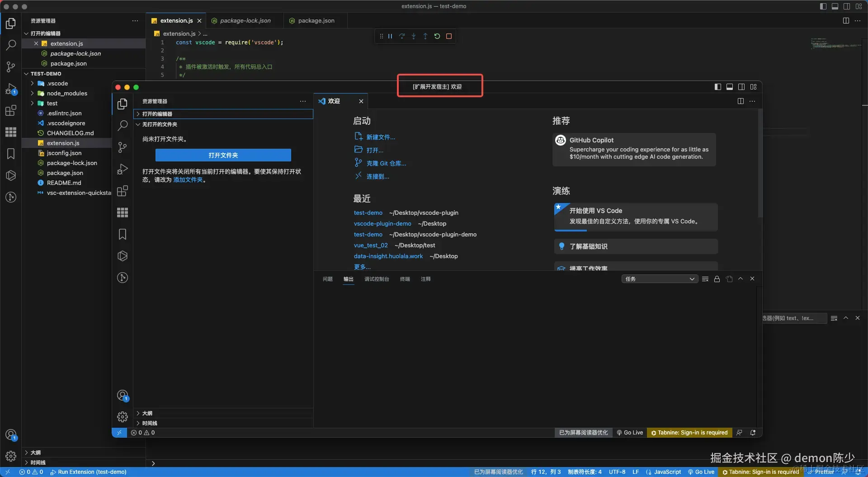Toggle primary sidebar in back window title bar
868x477 pixels.
823,6
